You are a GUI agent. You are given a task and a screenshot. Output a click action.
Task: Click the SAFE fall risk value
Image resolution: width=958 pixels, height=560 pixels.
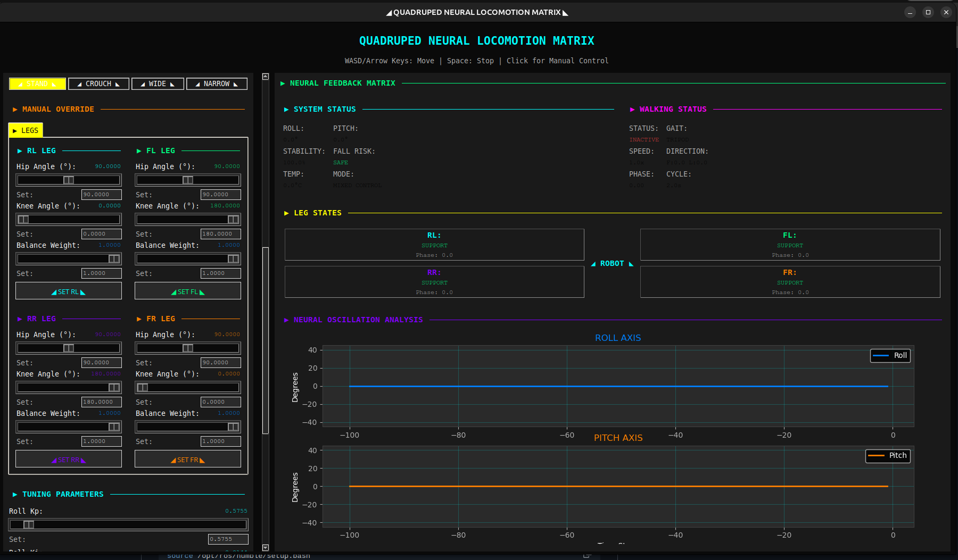pos(341,163)
